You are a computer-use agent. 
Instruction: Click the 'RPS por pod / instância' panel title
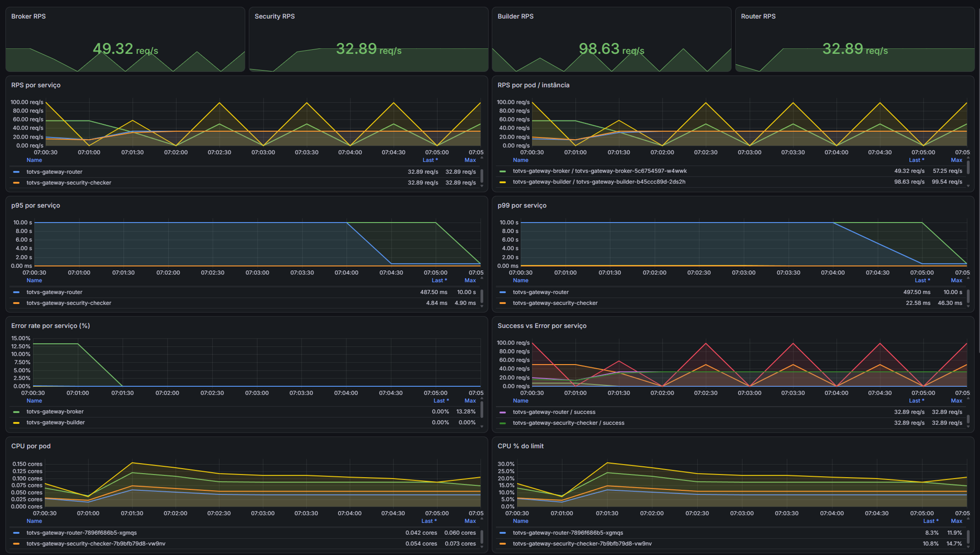point(533,85)
